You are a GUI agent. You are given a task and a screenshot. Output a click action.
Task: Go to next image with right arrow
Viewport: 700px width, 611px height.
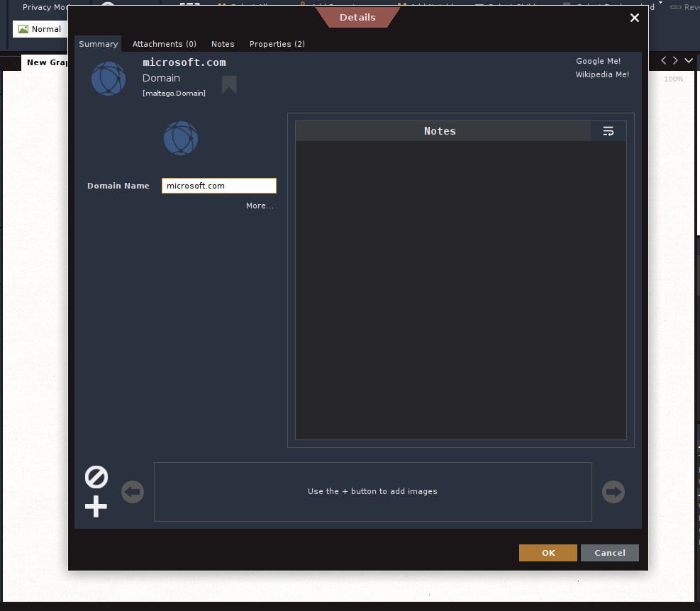(613, 492)
